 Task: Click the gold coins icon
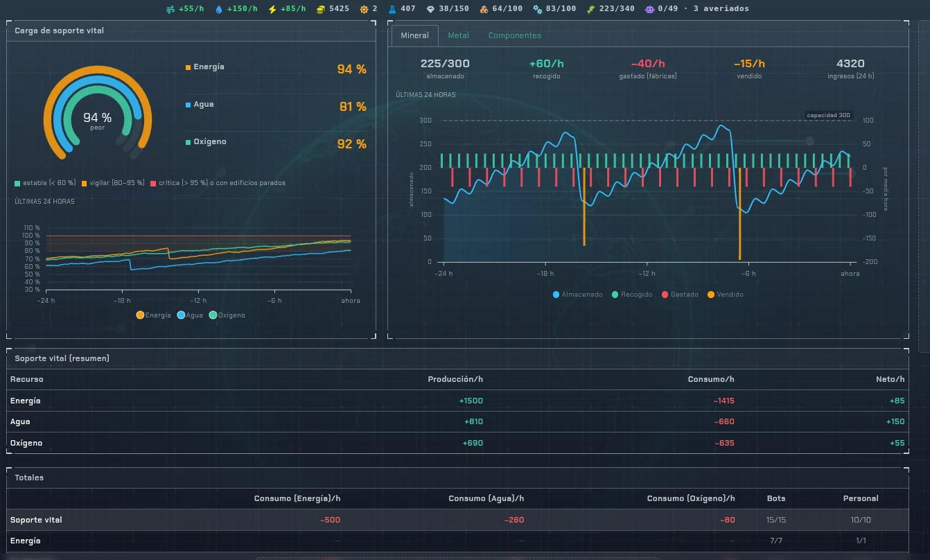click(321, 9)
